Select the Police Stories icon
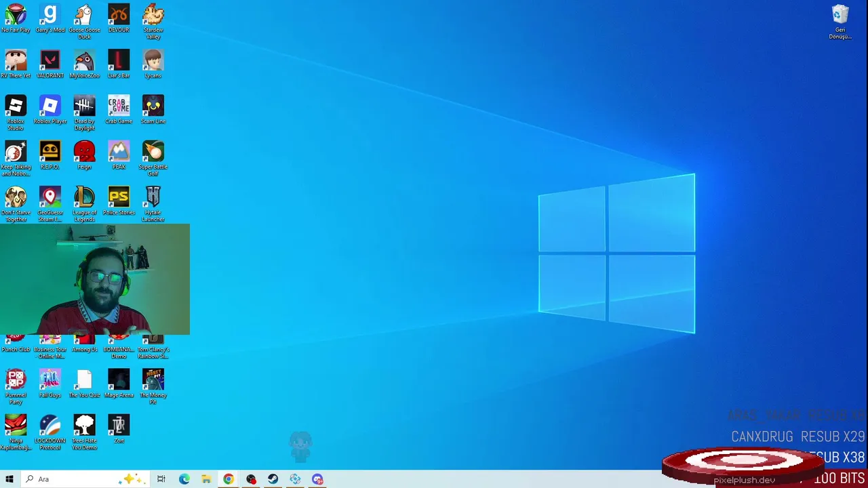 point(119,201)
